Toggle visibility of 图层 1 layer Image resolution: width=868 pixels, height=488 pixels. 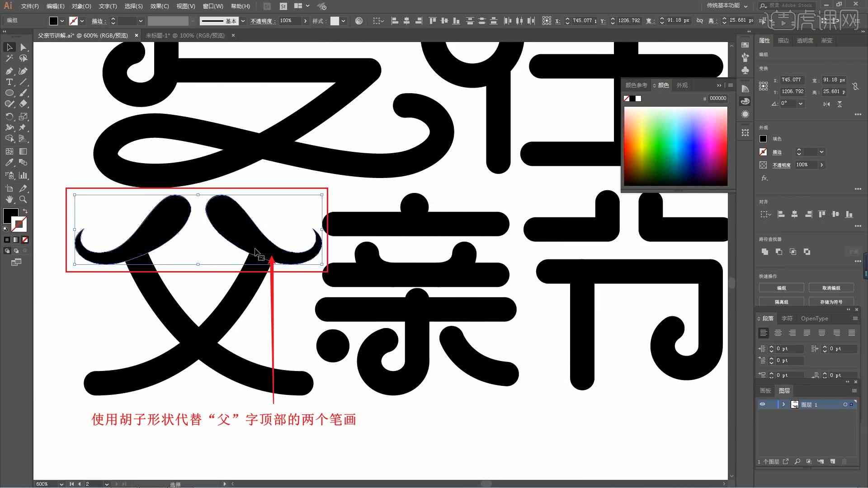click(x=763, y=404)
